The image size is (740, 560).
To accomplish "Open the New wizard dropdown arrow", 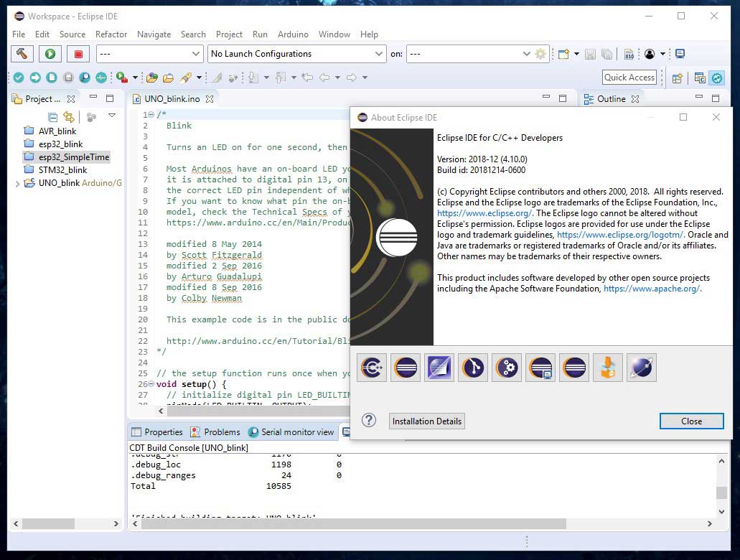I will click(x=576, y=54).
